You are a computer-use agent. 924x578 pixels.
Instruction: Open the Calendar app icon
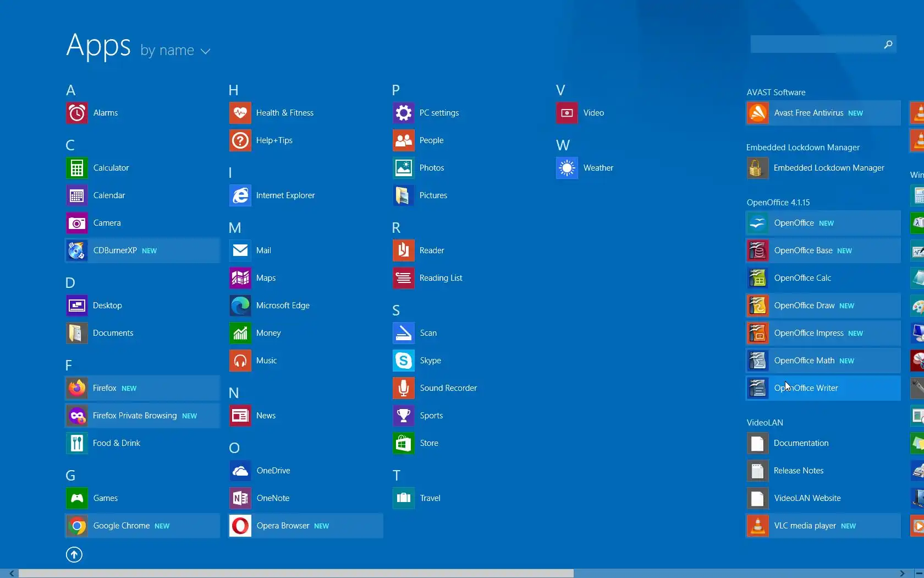click(x=77, y=195)
